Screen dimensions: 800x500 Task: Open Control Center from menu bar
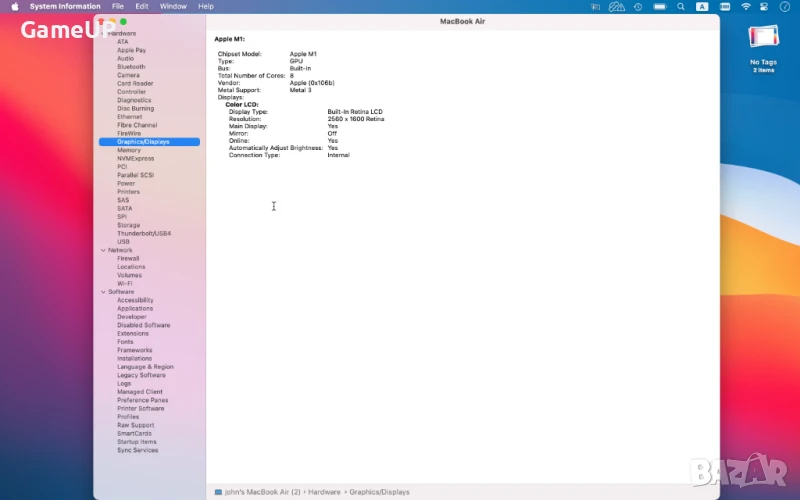[x=766, y=6]
